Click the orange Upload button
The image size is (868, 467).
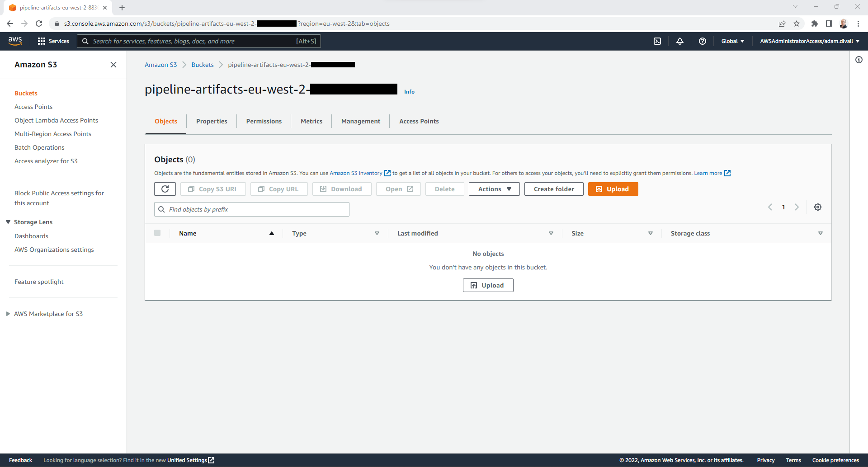click(613, 189)
